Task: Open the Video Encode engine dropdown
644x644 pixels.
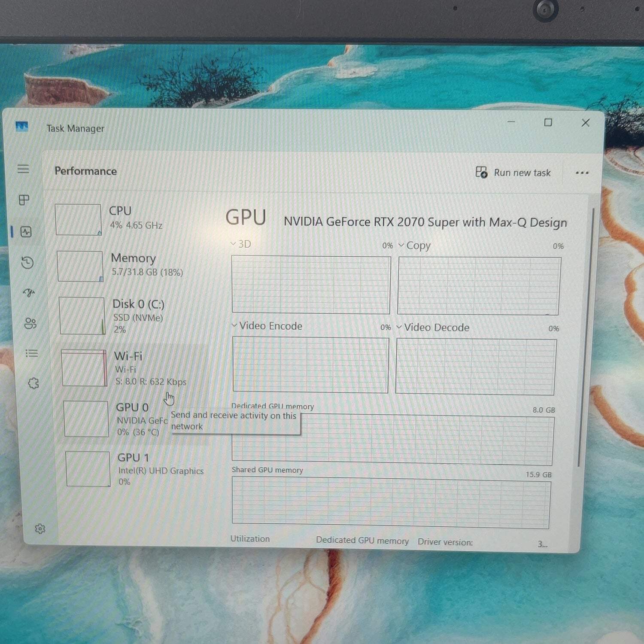Action: pos(267,326)
